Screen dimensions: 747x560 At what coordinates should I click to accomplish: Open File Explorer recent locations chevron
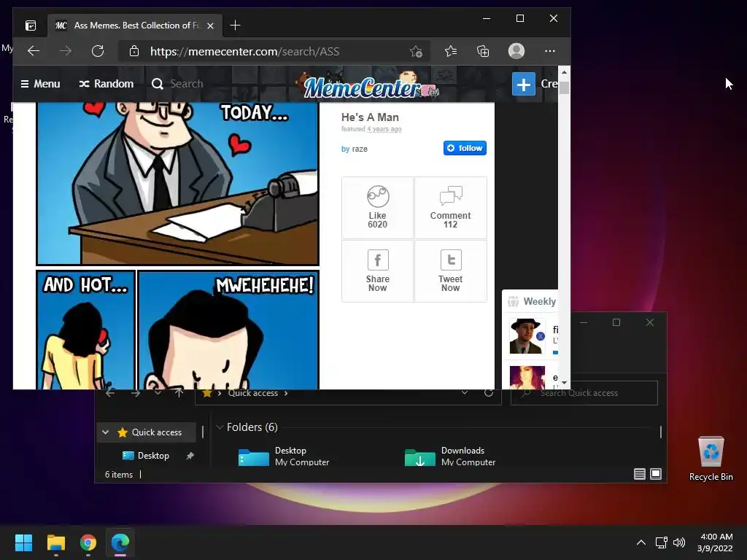pyautogui.click(x=158, y=393)
